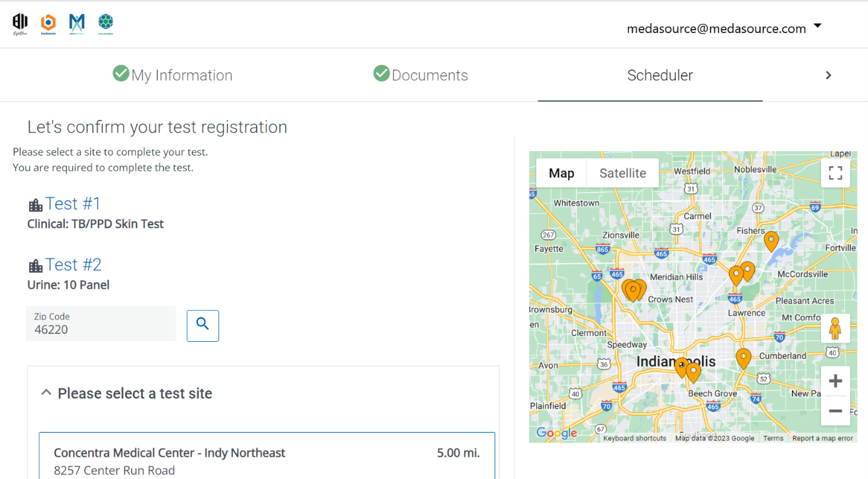Click the 5.00 mi. distance text
Screen dimensions: 868x479
coord(458,453)
